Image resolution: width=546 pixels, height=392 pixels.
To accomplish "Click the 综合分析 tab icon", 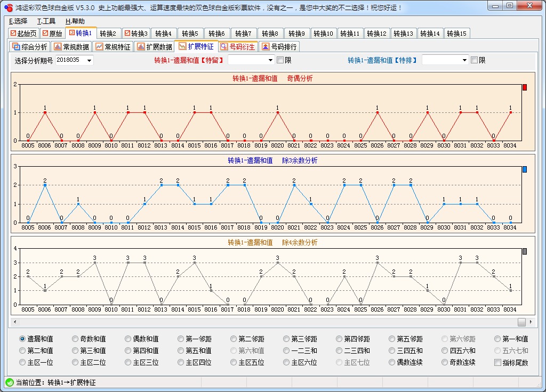I will [16, 47].
